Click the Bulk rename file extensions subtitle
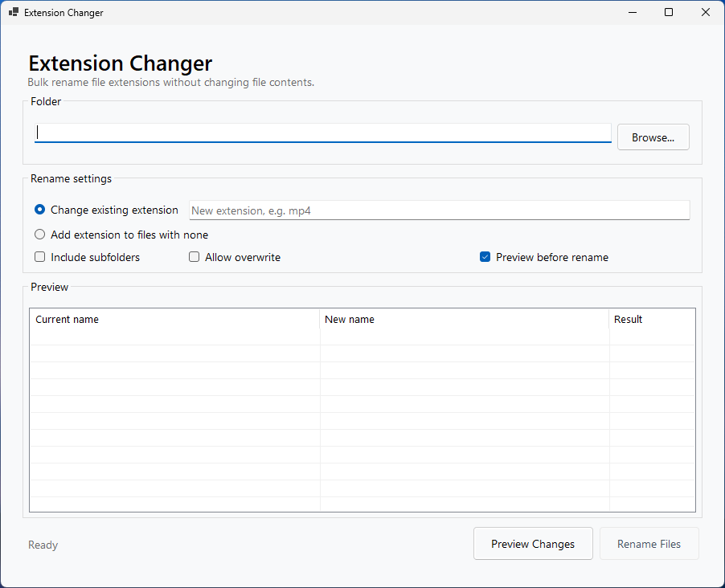 pos(171,83)
